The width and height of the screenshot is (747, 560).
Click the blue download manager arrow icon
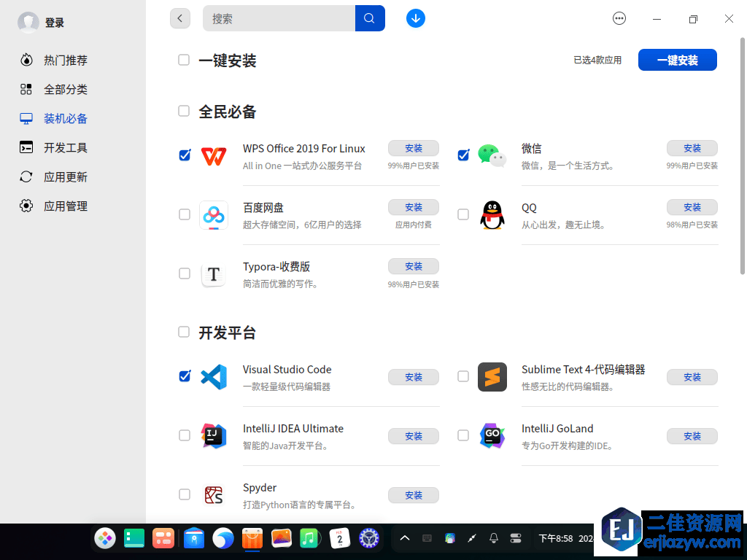pyautogui.click(x=416, y=18)
